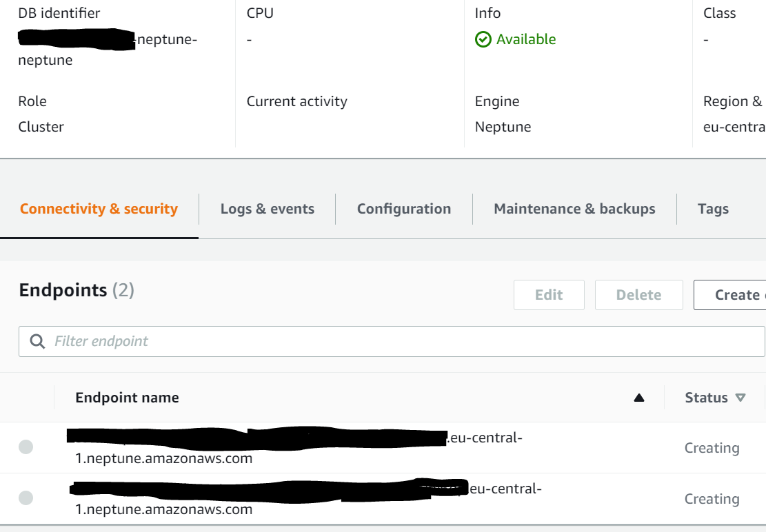The width and height of the screenshot is (766, 532).
Task: View the Tags tab
Action: (x=713, y=209)
